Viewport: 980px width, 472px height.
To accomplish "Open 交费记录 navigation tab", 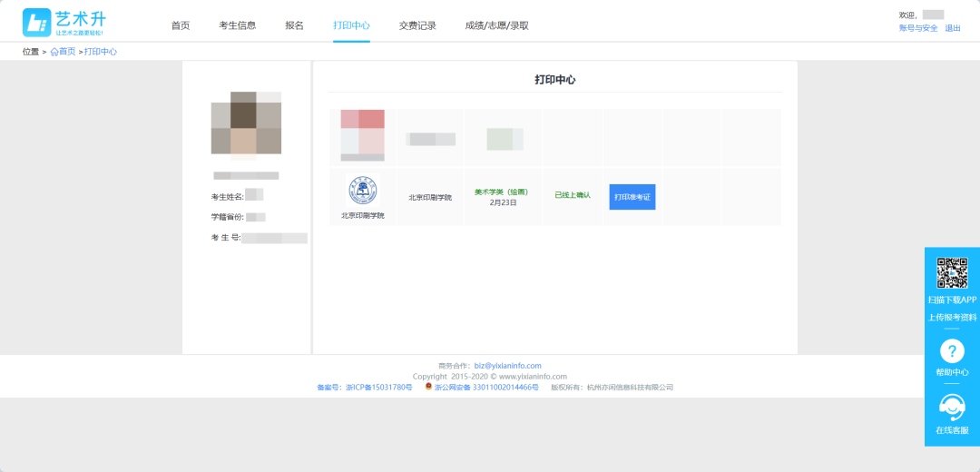I will (417, 25).
